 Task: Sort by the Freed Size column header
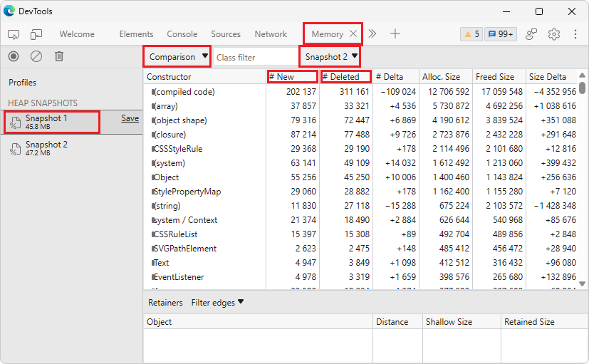[x=499, y=77]
